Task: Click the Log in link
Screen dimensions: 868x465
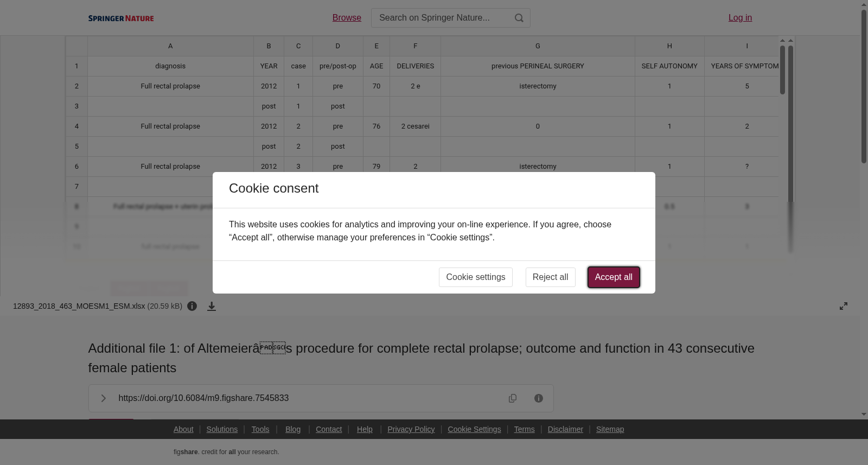Action: 740,18
